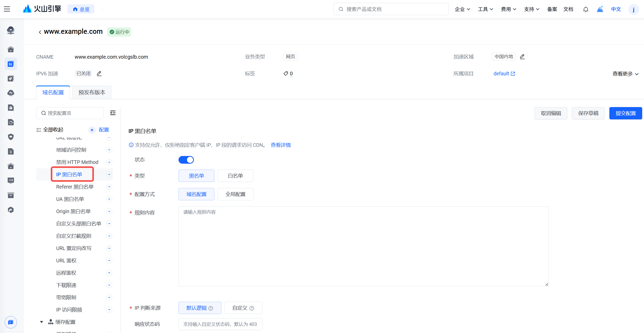Click the notification bell icon
The image size is (644, 333).
click(586, 9)
